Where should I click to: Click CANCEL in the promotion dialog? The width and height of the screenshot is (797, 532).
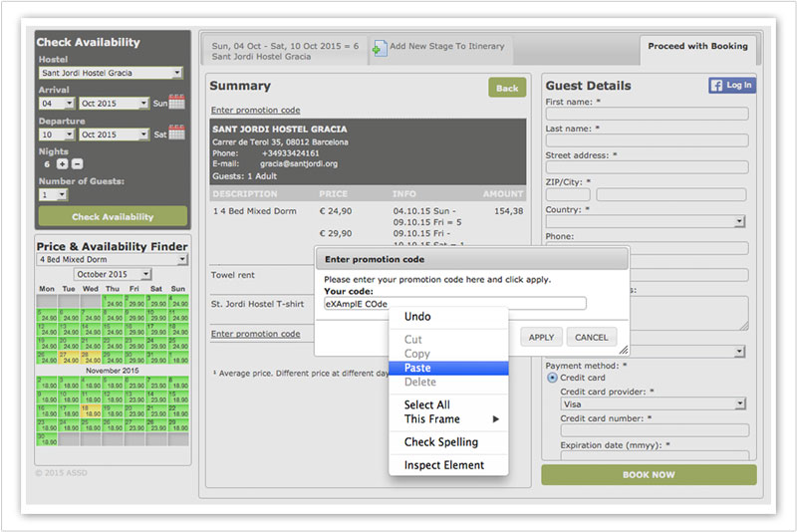[x=591, y=338]
